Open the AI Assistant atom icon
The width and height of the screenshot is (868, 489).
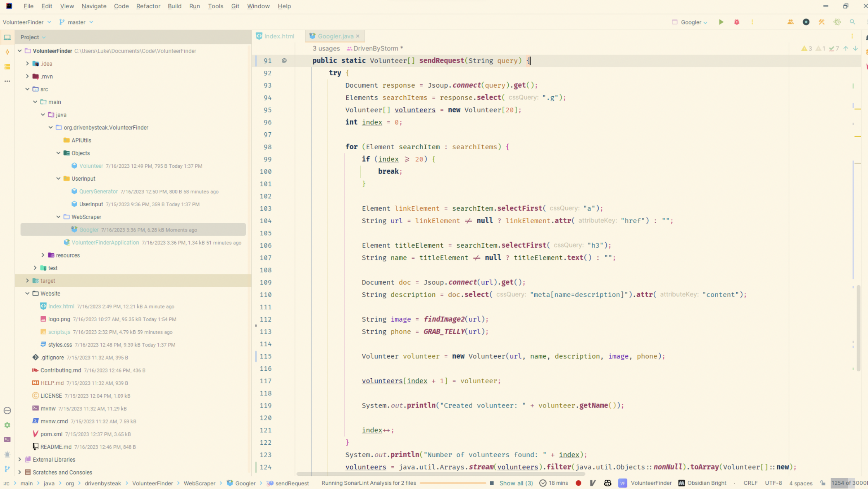pos(837,22)
